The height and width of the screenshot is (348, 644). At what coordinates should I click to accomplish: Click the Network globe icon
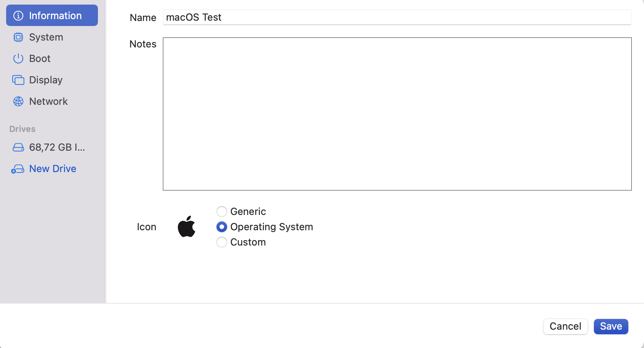point(18,101)
